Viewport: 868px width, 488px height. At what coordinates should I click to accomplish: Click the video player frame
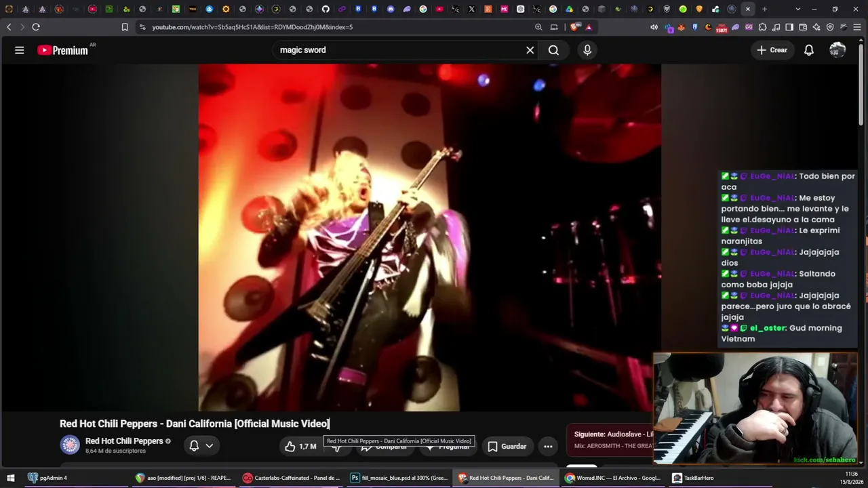pos(429,237)
